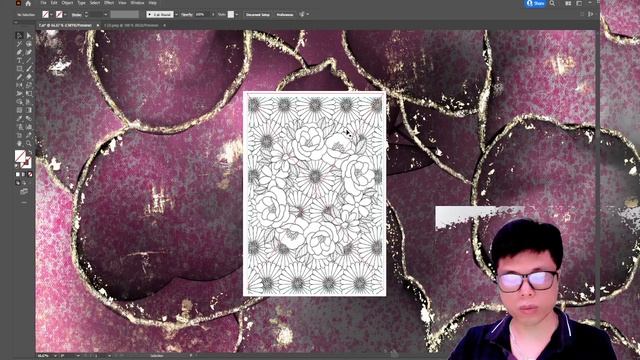Choose the Line Segment tool
The image size is (640, 360).
tap(29, 60)
